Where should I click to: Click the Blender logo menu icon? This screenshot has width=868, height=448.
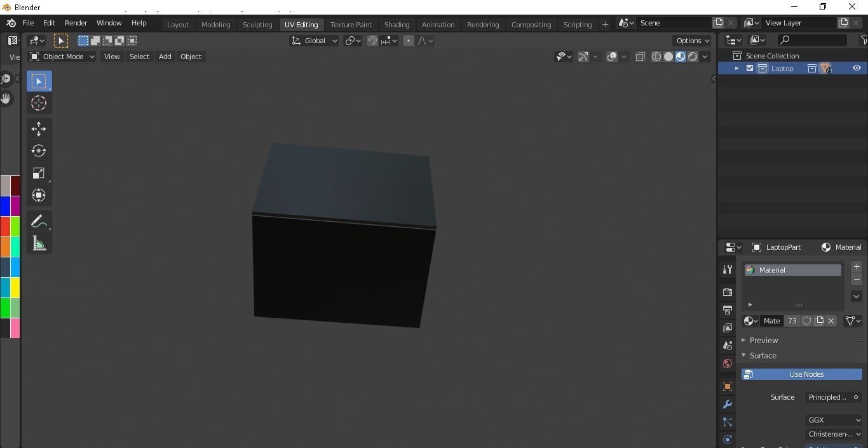coord(11,23)
